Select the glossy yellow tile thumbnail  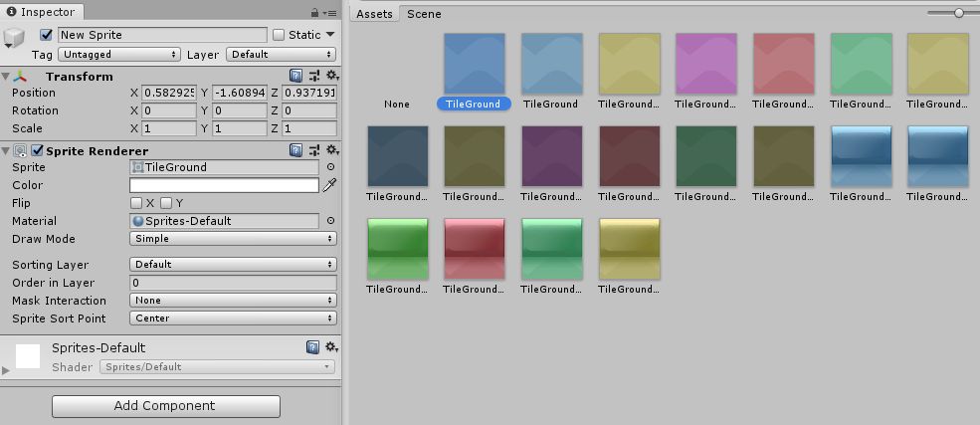(x=629, y=249)
